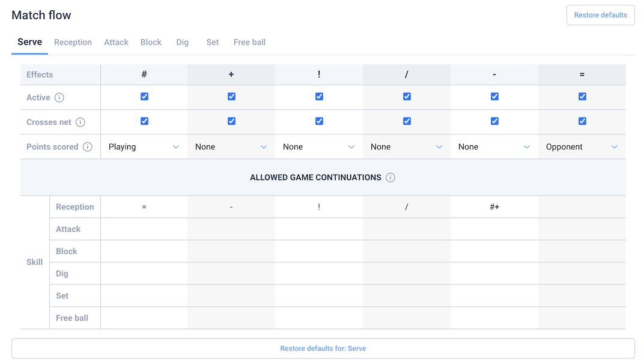Click the Reception cell containing #+
This screenshot has width=644, height=362.
(x=494, y=207)
